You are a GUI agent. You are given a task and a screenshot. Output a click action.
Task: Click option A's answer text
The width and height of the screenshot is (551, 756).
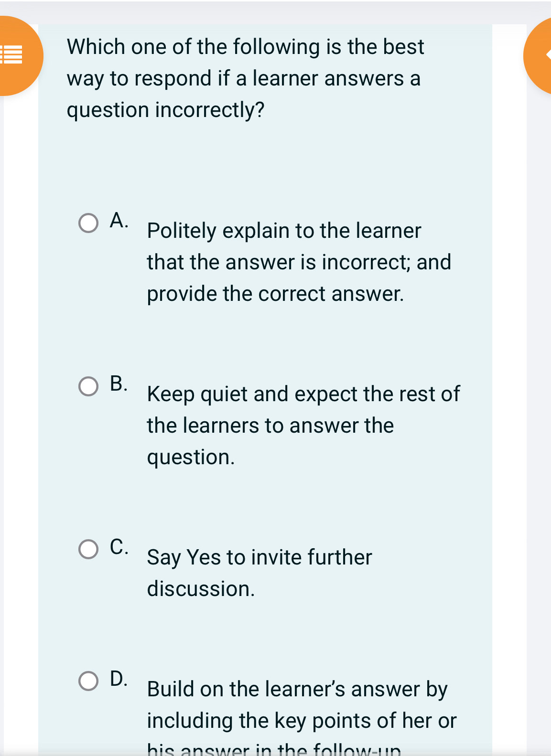(299, 262)
